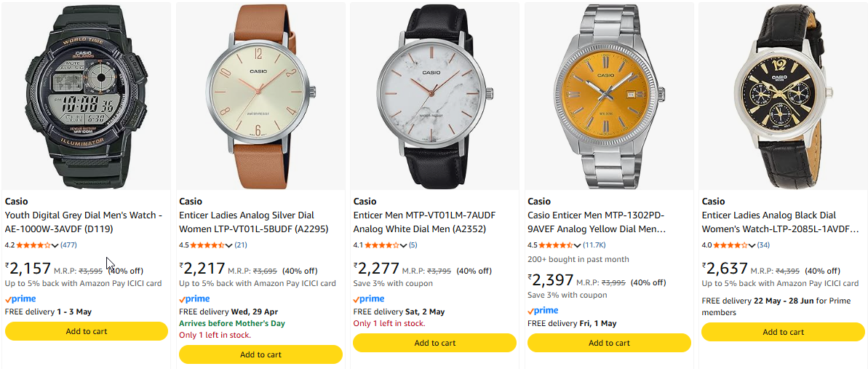The height and width of the screenshot is (369, 868).
Task: Click the Prime icon on the MTP-VT01LM listing
Action: pyautogui.click(x=369, y=299)
